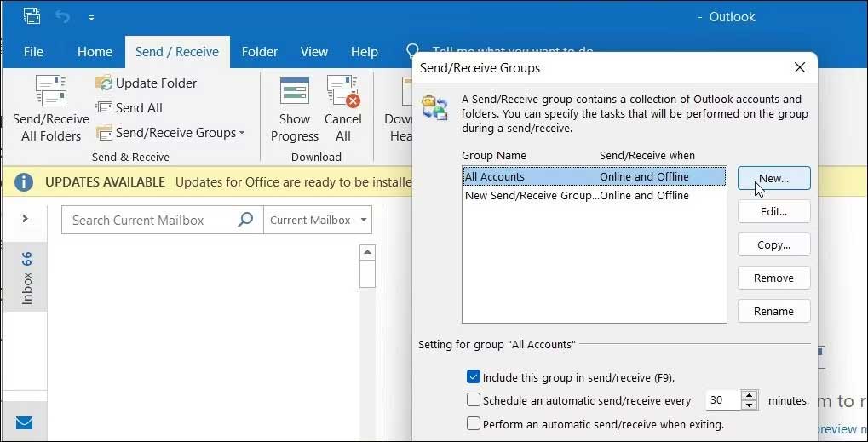Increase the minutes spinner value

[x=749, y=395]
